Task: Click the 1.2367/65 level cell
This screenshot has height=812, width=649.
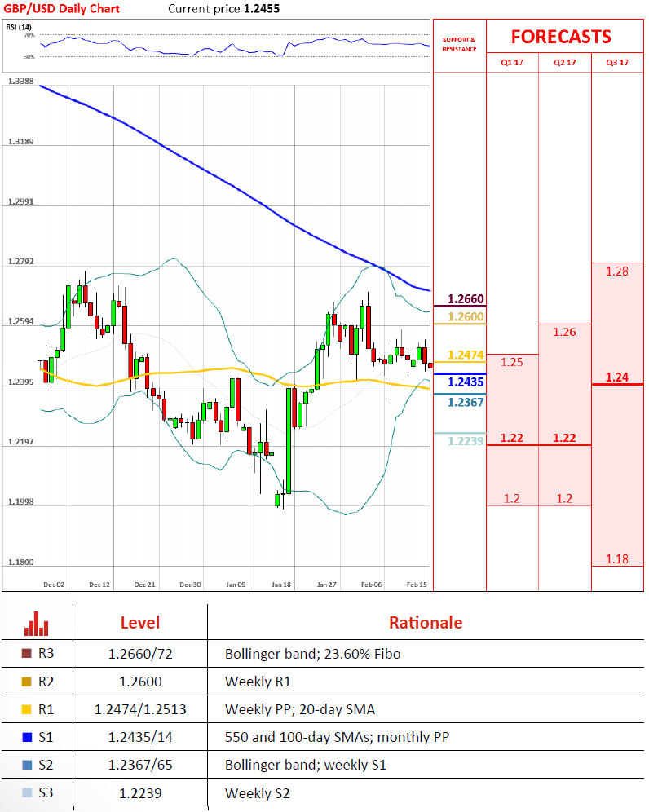Action: point(140,765)
